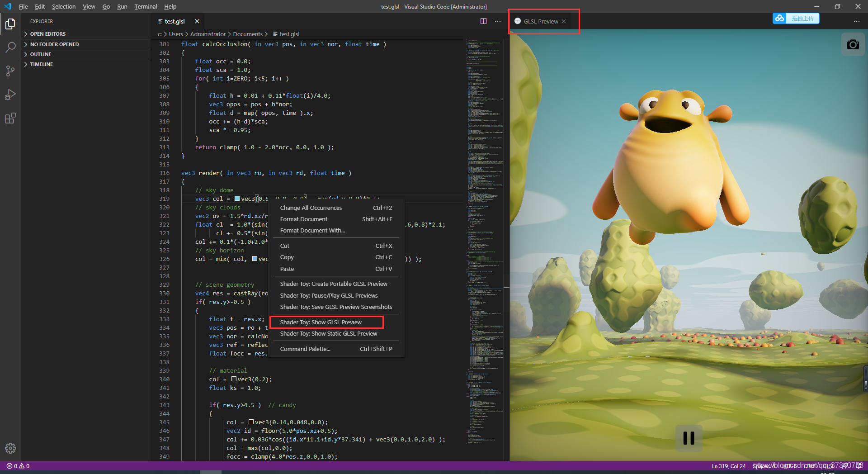Viewport: 868px width, 474px height.
Task: Open the Extensions view
Action: (10, 118)
